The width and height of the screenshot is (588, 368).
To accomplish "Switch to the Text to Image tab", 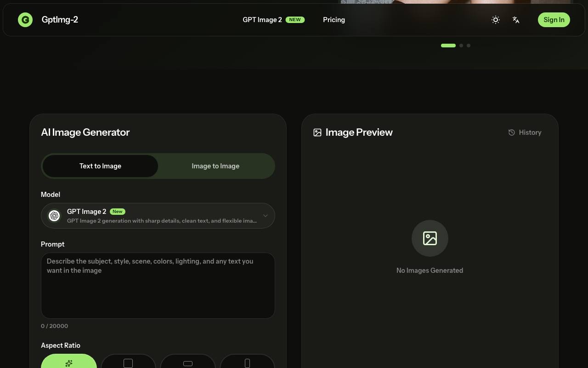I will [x=100, y=166].
